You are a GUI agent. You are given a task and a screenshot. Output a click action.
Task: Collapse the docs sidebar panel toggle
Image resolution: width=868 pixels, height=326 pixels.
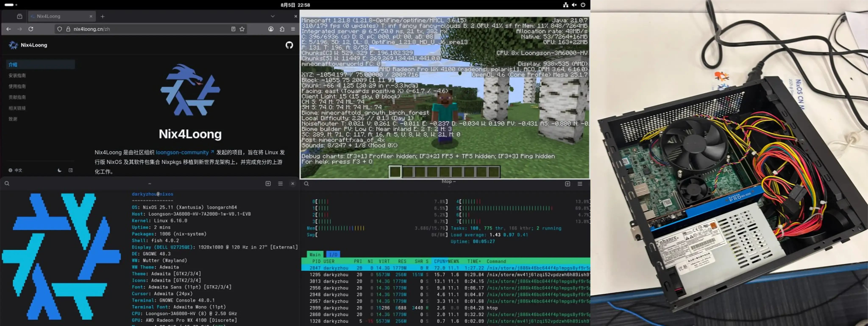click(71, 170)
